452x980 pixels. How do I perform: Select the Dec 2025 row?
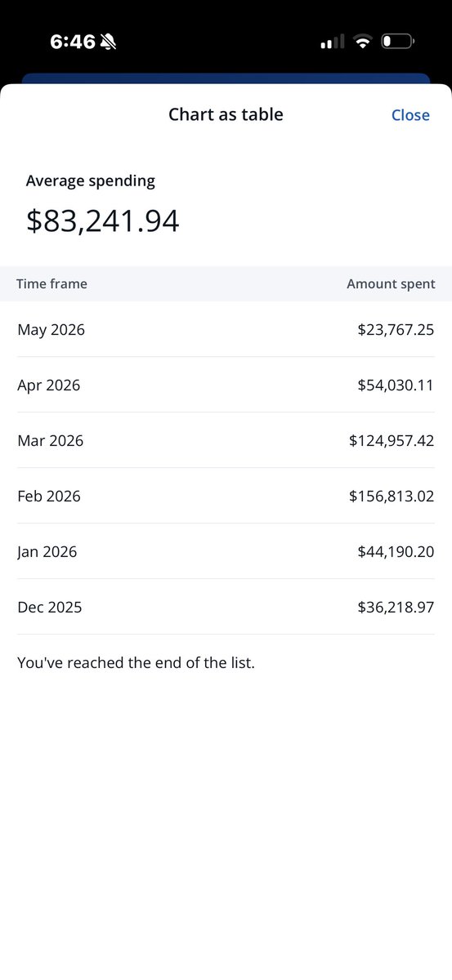(x=226, y=607)
